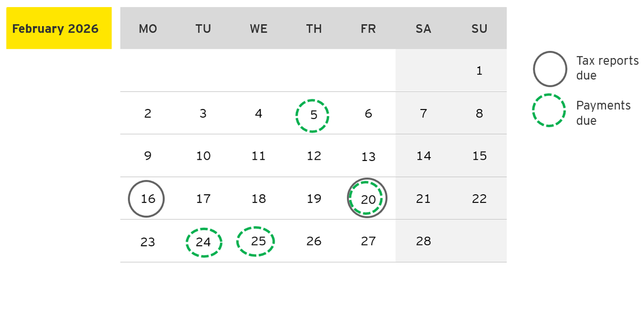The height and width of the screenshot is (315, 644).
Task: Click the SA column header
Action: 423,29
